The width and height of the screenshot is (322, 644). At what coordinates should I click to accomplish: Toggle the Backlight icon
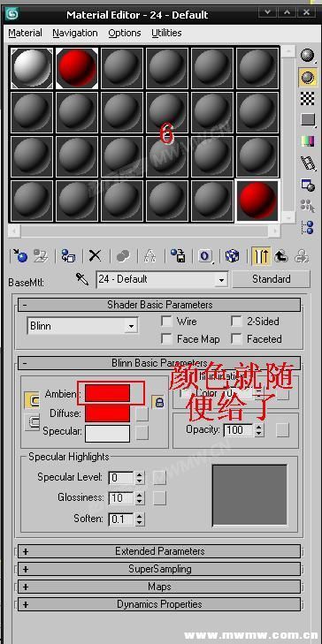click(x=308, y=77)
